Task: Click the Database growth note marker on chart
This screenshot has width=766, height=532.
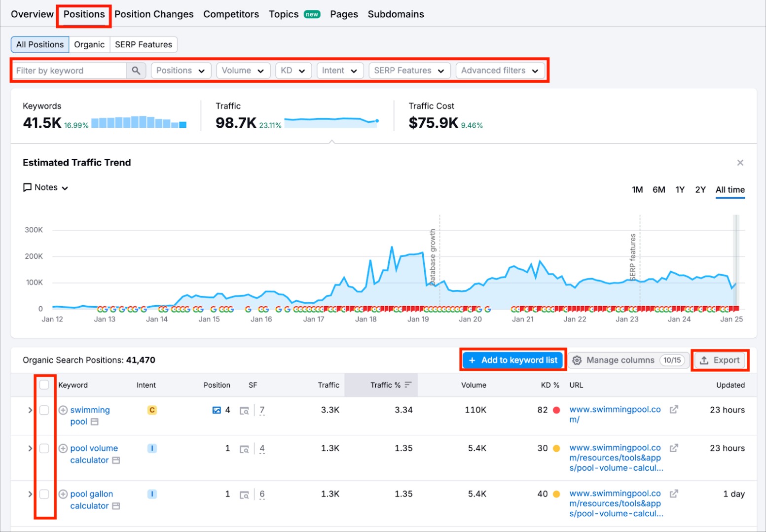Action: pos(433,256)
